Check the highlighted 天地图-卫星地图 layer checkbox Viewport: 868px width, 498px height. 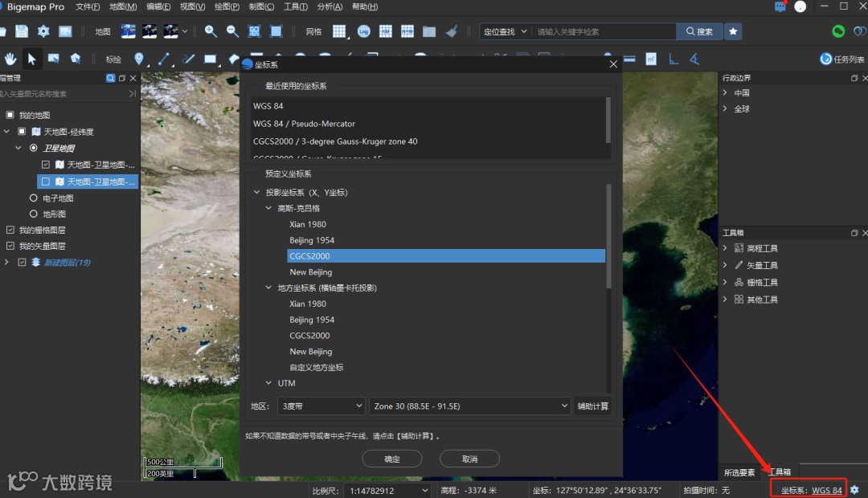(45, 182)
